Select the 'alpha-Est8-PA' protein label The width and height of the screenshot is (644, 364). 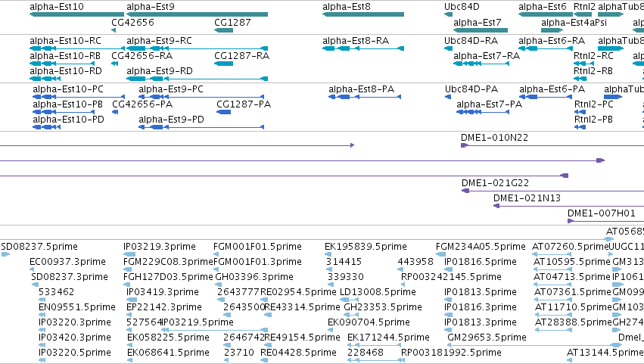(x=361, y=89)
